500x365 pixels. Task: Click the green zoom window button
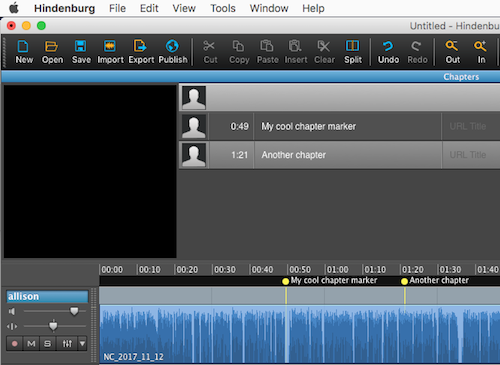[41, 26]
